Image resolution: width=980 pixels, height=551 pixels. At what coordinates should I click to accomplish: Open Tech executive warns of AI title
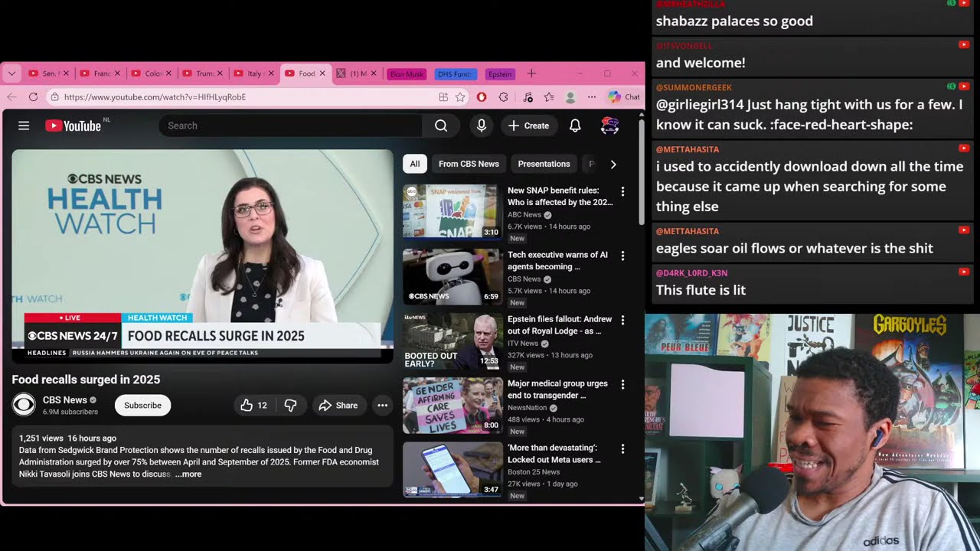tap(557, 261)
